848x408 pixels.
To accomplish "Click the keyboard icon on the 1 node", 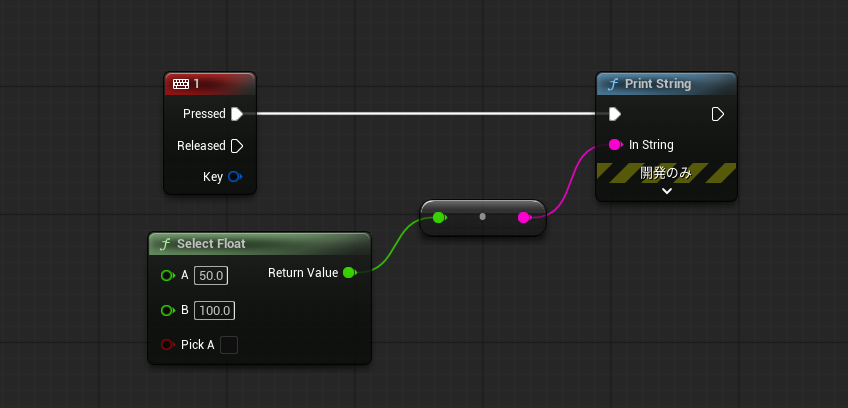I will point(181,84).
